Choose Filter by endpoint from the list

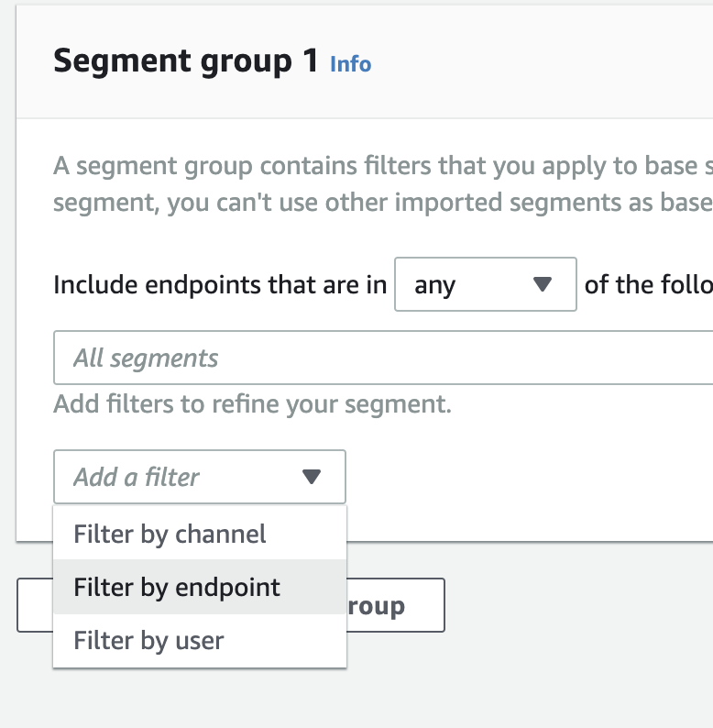click(x=177, y=587)
